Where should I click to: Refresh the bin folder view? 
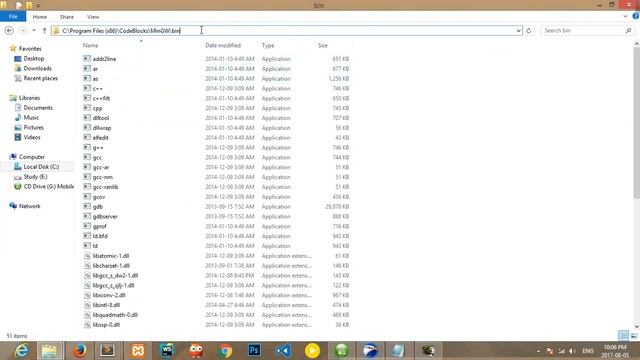click(x=529, y=31)
